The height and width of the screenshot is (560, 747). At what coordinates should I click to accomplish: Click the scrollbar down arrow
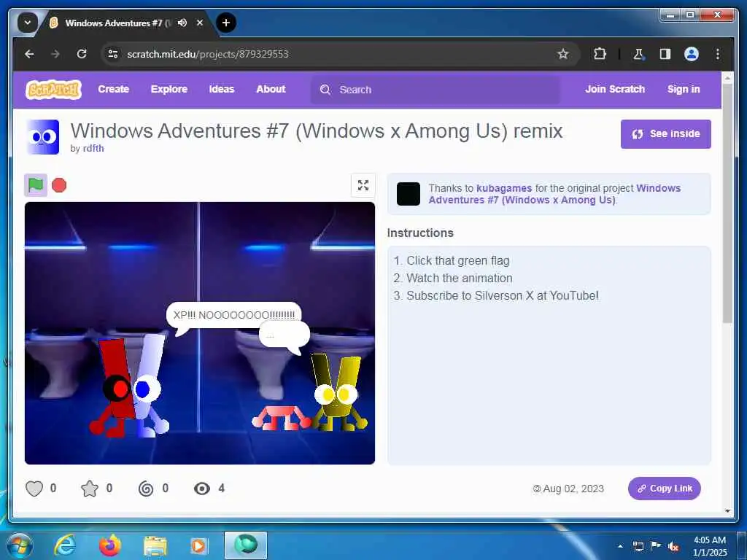(727, 511)
